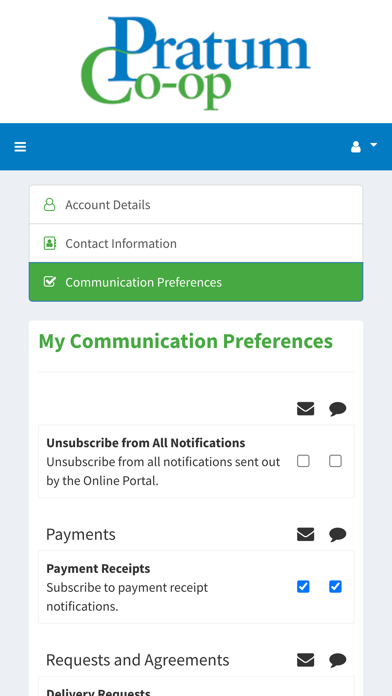
Task: Click the Account Details person icon
Action: tap(49, 205)
